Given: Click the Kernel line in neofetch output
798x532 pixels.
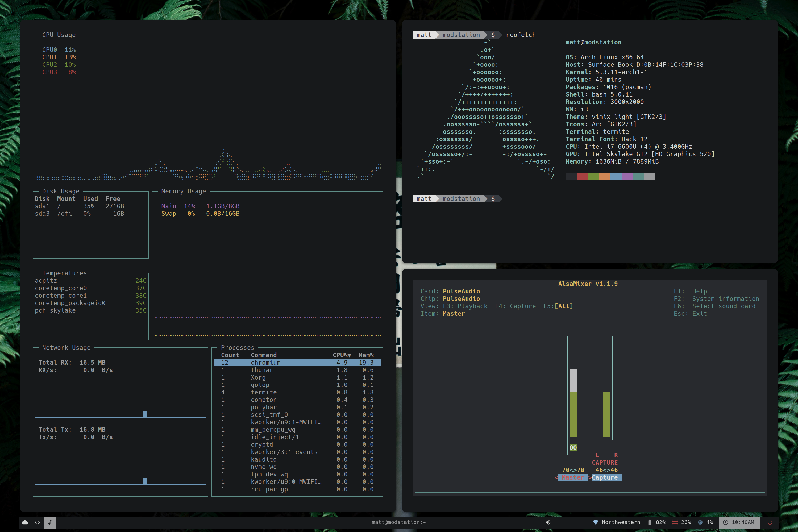Looking at the screenshot, I should pyautogui.click(x=606, y=72).
